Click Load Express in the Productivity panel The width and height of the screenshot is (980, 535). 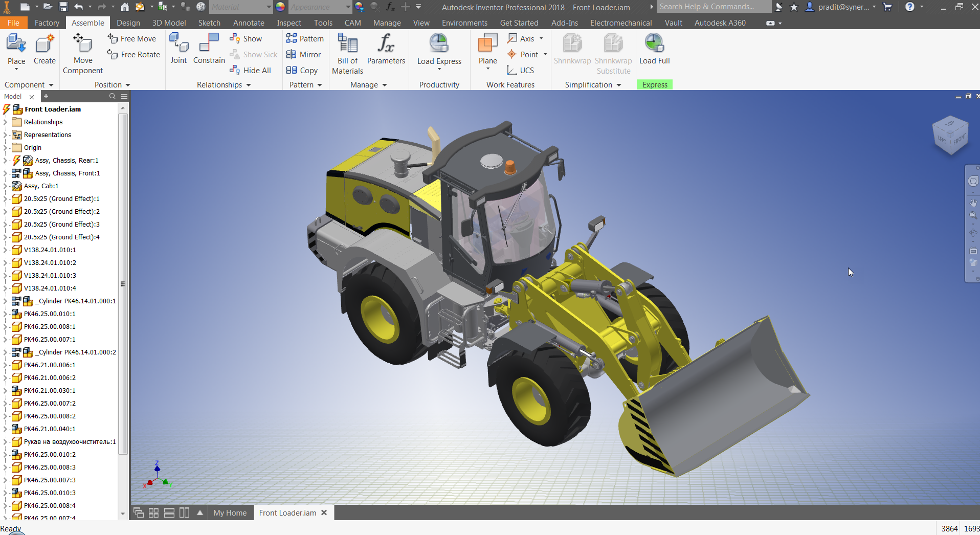click(439, 49)
